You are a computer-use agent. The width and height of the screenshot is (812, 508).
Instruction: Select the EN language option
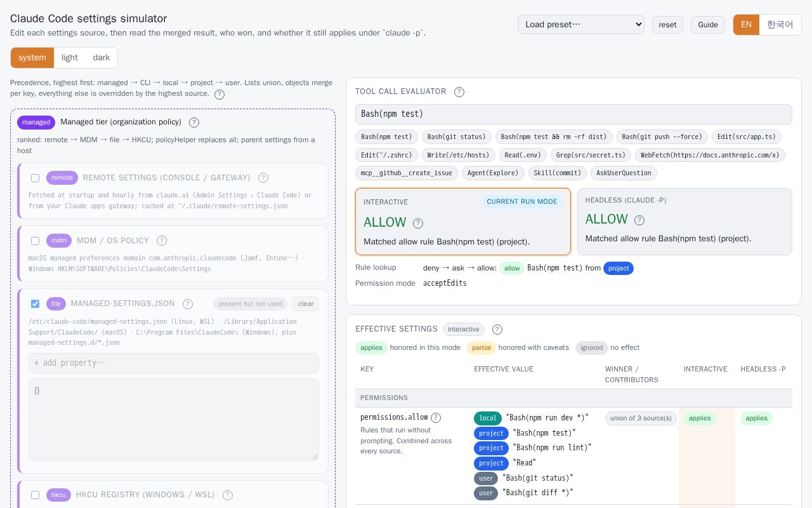[746, 25]
